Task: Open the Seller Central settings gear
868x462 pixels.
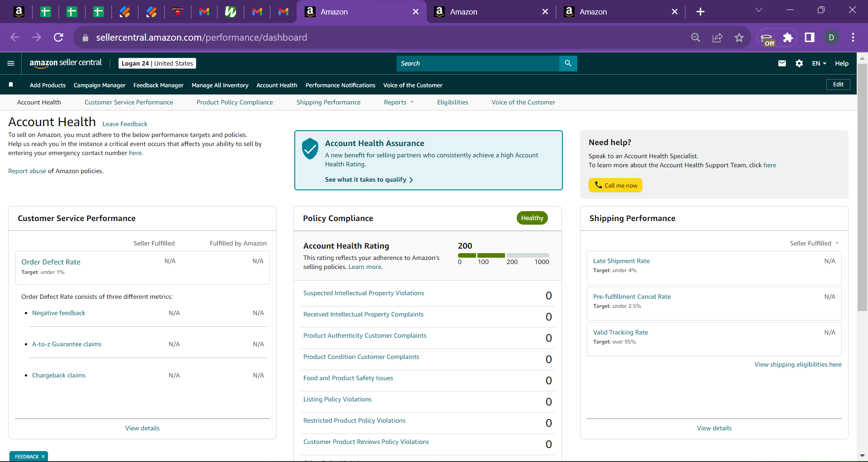Action: (799, 63)
